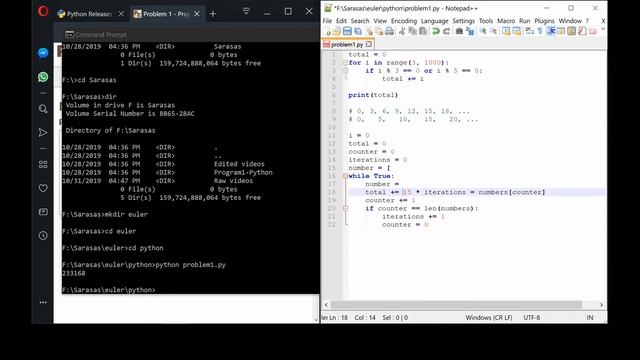
Task: Toggle Show All Characters (pilcrow) icon
Action: point(540,31)
